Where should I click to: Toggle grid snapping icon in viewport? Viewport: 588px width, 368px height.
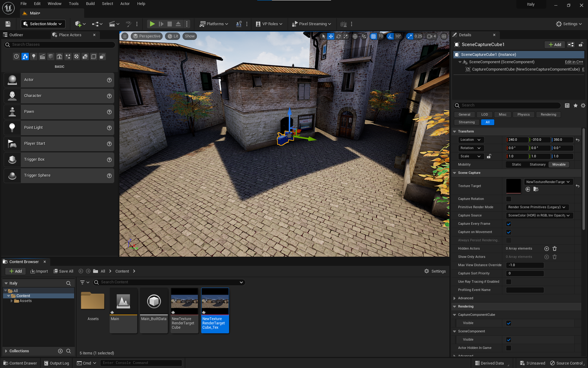[x=373, y=36]
